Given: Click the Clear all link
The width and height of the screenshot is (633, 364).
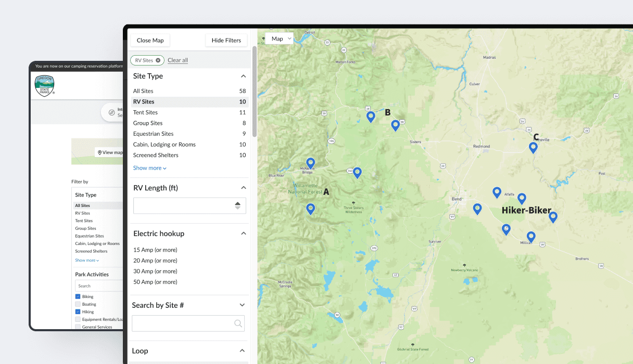Looking at the screenshot, I should (x=178, y=60).
